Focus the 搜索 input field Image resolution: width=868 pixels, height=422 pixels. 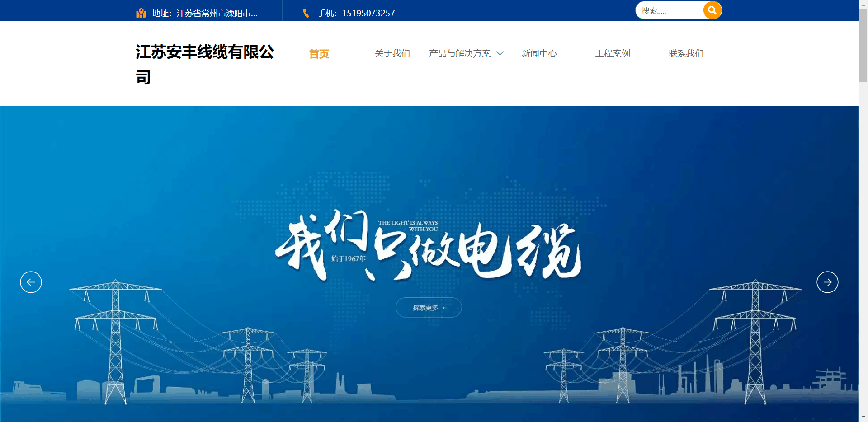tap(669, 11)
